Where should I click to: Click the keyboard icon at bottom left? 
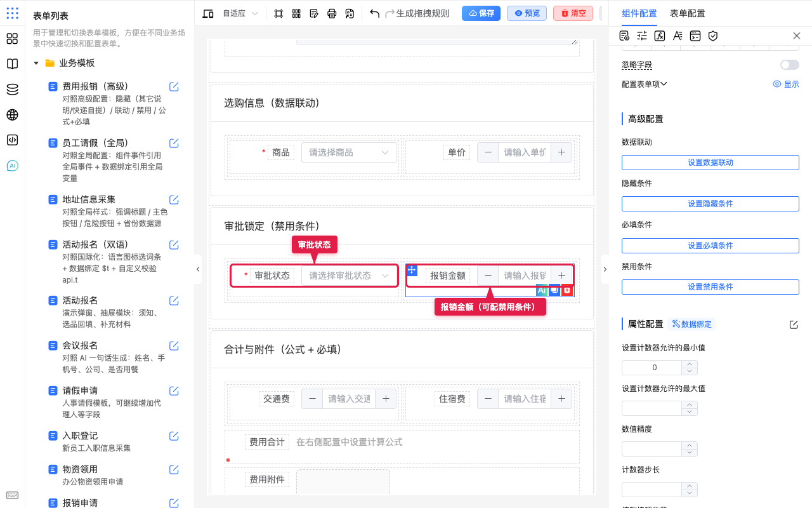(12, 495)
